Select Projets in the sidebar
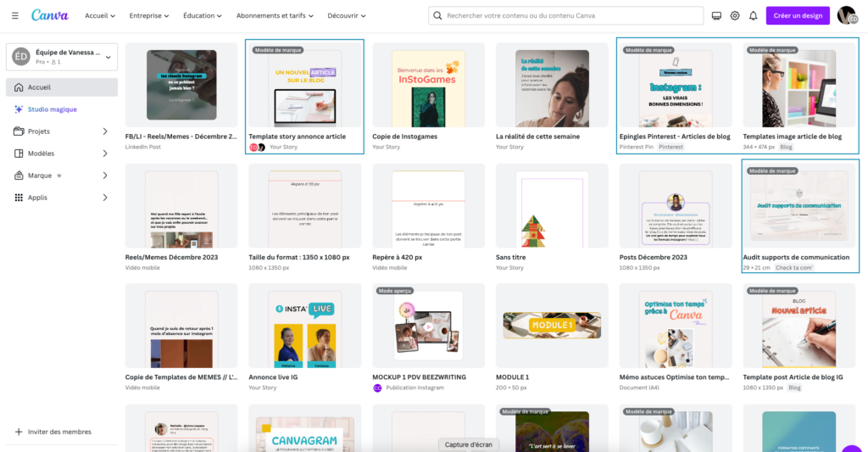 62,131
